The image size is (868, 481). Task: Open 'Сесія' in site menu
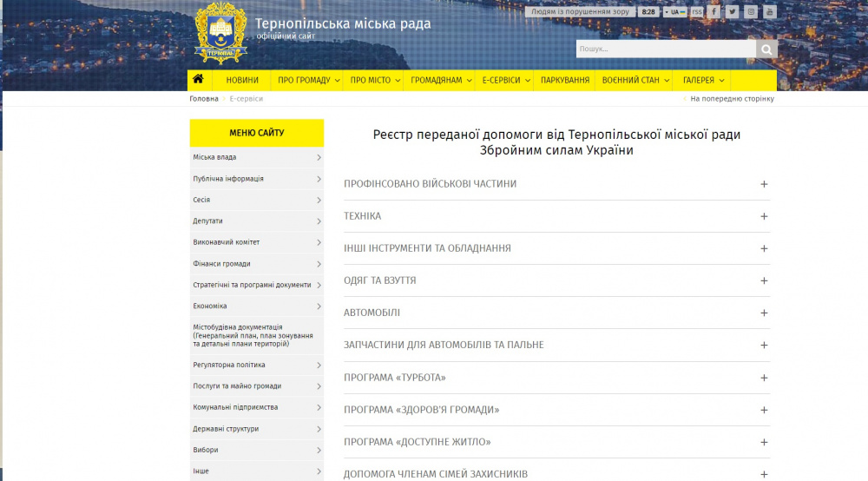point(257,200)
